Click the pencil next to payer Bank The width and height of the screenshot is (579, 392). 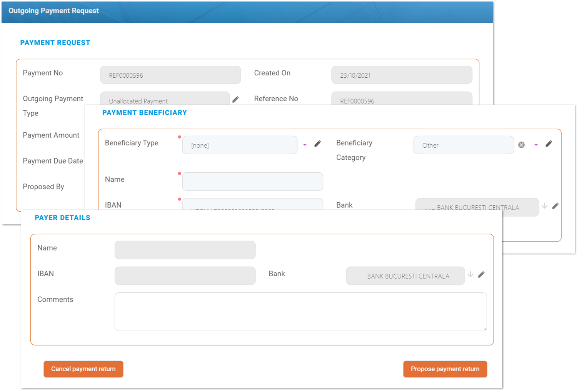pos(481,275)
